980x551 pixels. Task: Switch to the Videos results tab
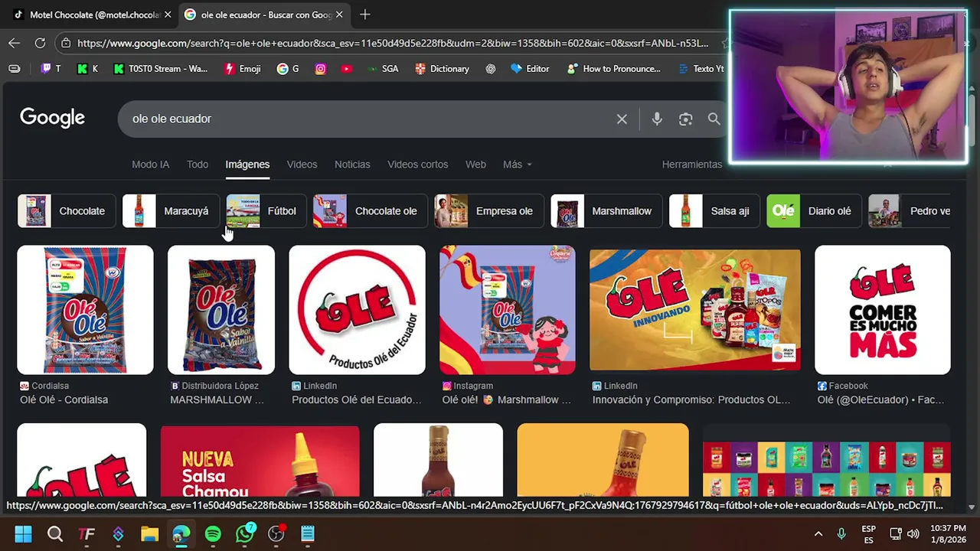(302, 165)
